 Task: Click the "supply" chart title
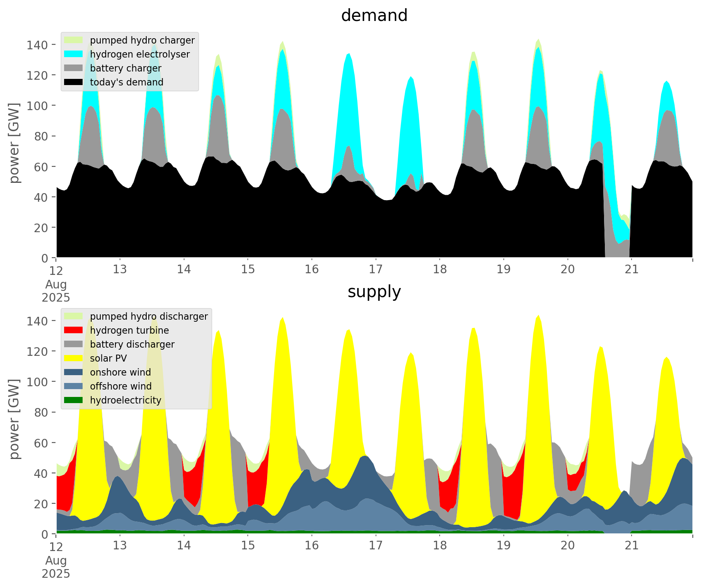pos(374,292)
